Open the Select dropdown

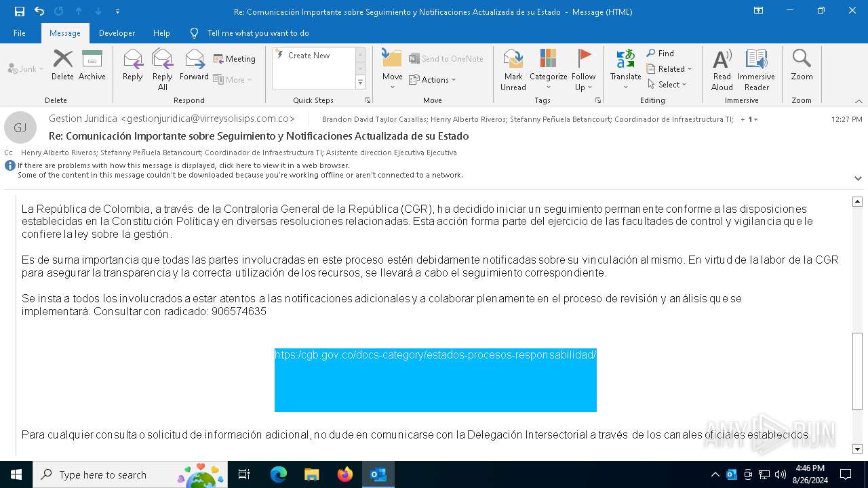667,85
